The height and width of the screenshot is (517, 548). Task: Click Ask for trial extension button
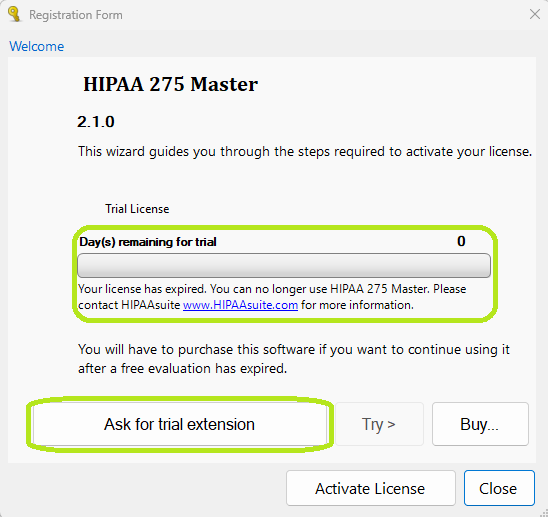point(180,424)
